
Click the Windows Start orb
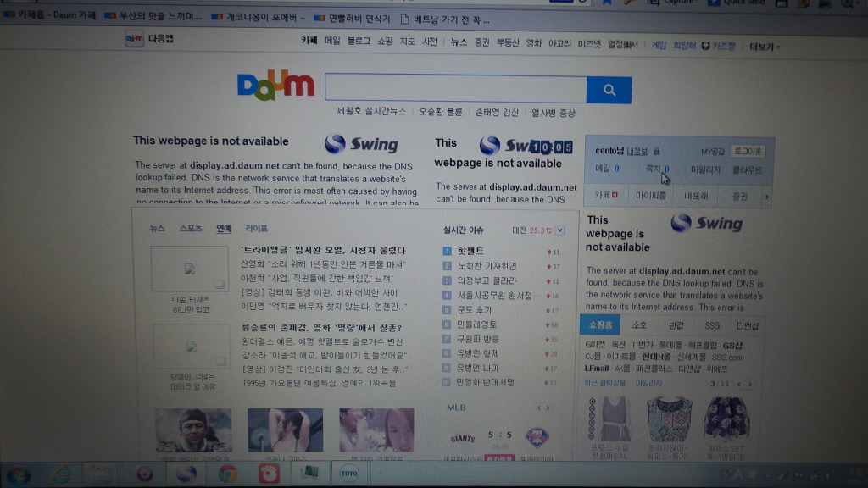(x=18, y=474)
